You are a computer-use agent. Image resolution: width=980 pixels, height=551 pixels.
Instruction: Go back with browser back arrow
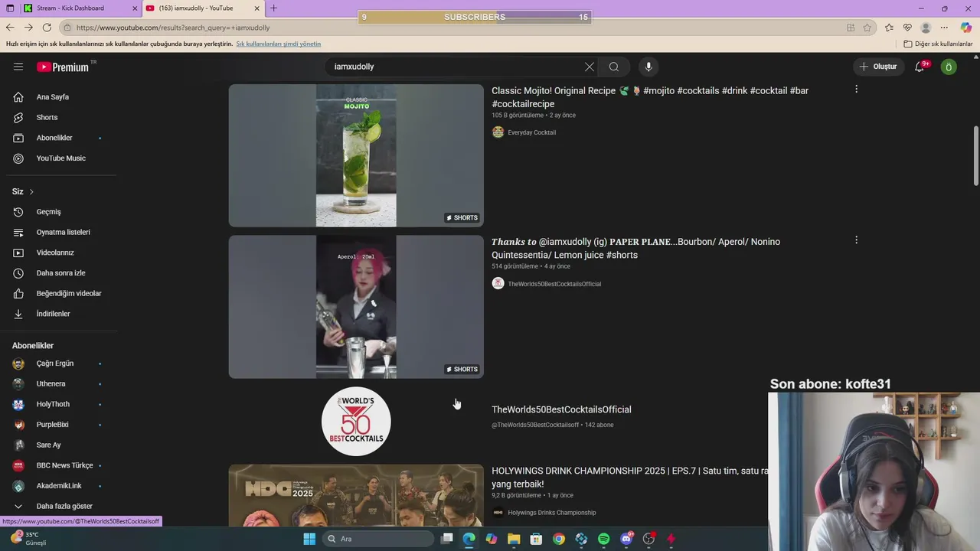coord(10,28)
